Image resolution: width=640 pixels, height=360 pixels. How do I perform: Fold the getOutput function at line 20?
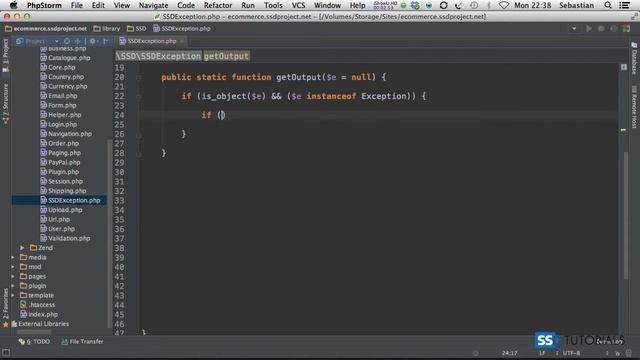tap(139, 78)
